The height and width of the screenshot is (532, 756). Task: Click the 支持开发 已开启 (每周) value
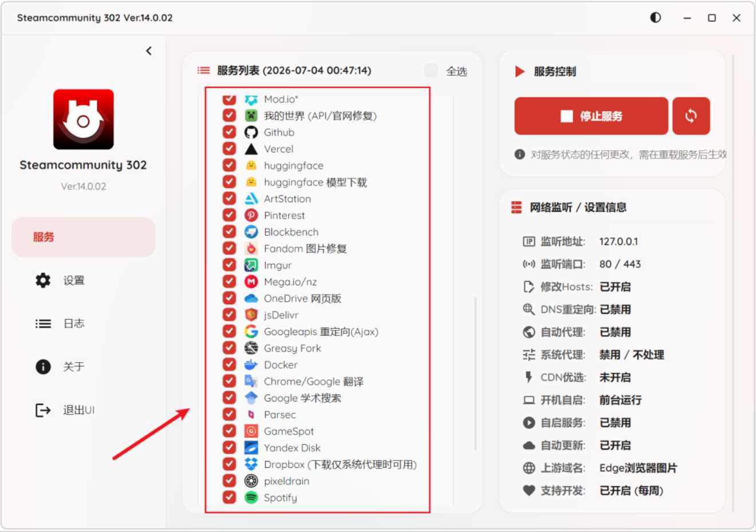tap(631, 491)
